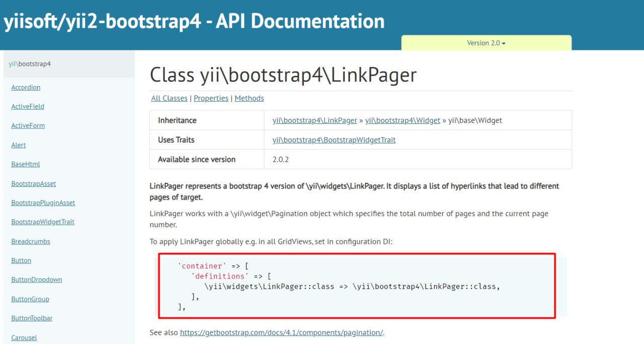Jump to the Properties section
The height and width of the screenshot is (344, 644).
(211, 98)
